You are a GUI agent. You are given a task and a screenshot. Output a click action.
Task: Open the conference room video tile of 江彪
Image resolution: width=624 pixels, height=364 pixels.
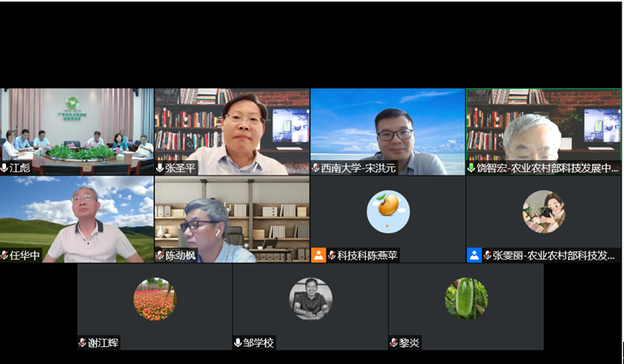pyautogui.click(x=77, y=127)
